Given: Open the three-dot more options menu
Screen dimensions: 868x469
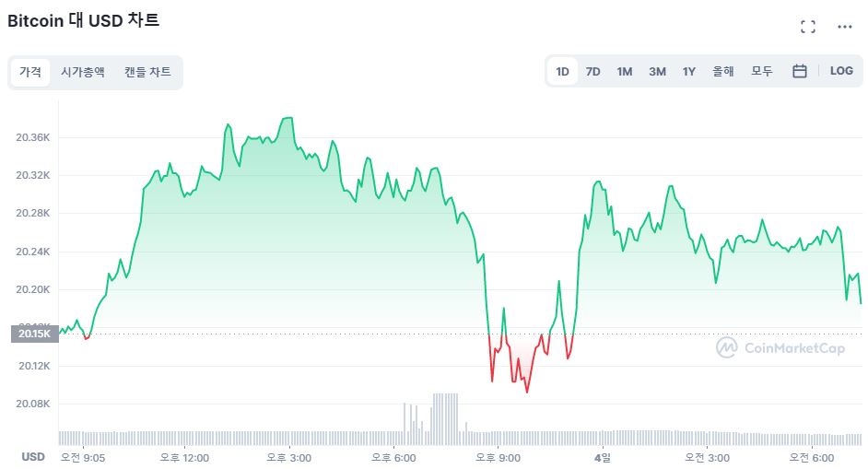Looking at the screenshot, I should [845, 27].
